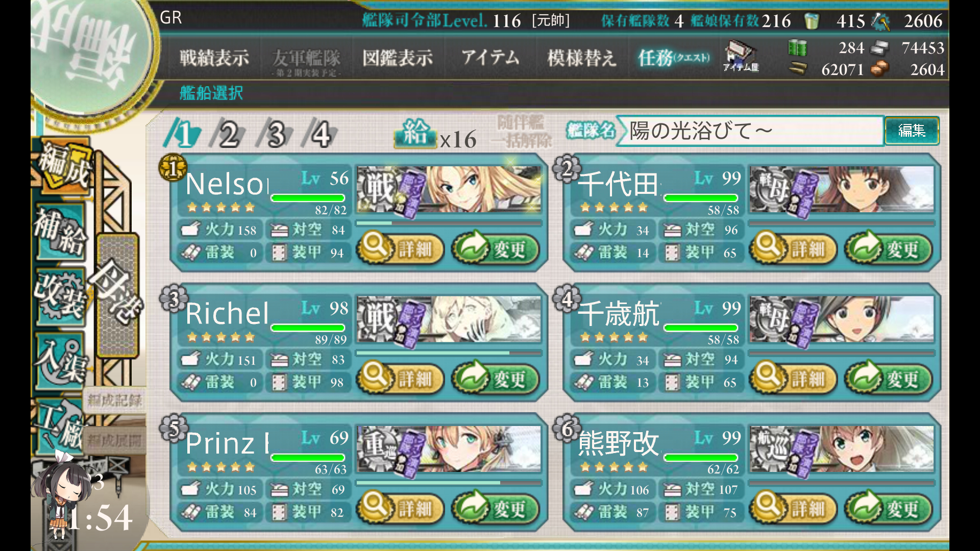Open the 改装 remodel sidebar icon
Image resolution: width=980 pixels, height=551 pixels.
pyautogui.click(x=60, y=296)
